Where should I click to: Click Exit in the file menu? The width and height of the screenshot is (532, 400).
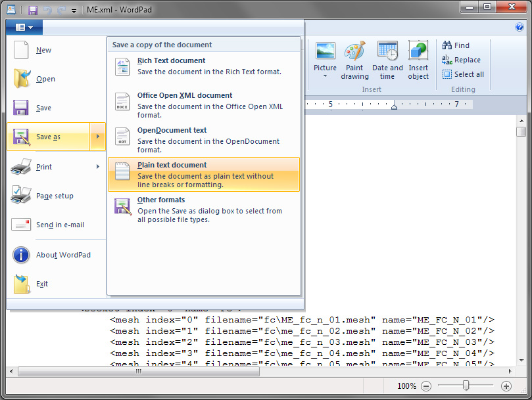[x=41, y=284]
